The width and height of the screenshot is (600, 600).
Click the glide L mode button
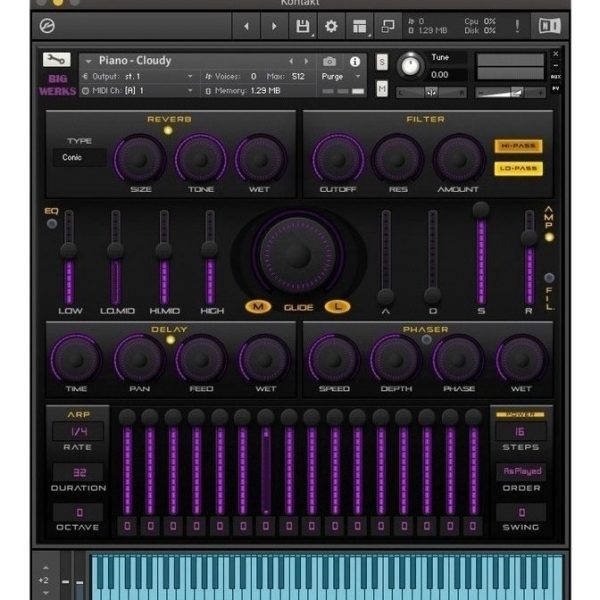[338, 307]
